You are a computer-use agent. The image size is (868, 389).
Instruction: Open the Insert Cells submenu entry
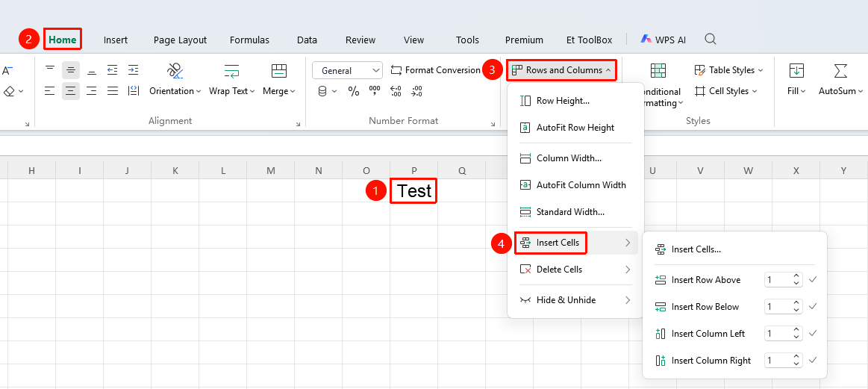[575, 243]
